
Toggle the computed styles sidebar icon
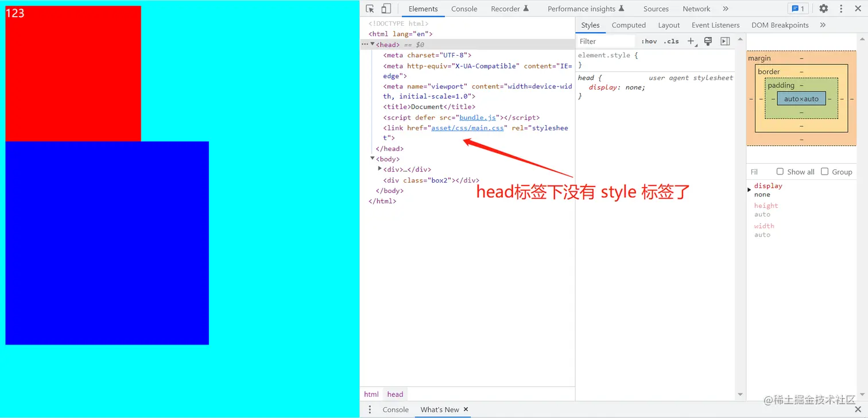pos(725,41)
